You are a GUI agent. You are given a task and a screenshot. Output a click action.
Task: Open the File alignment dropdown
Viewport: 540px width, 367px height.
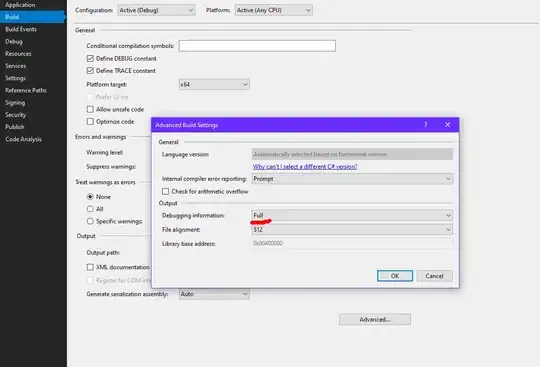point(352,230)
